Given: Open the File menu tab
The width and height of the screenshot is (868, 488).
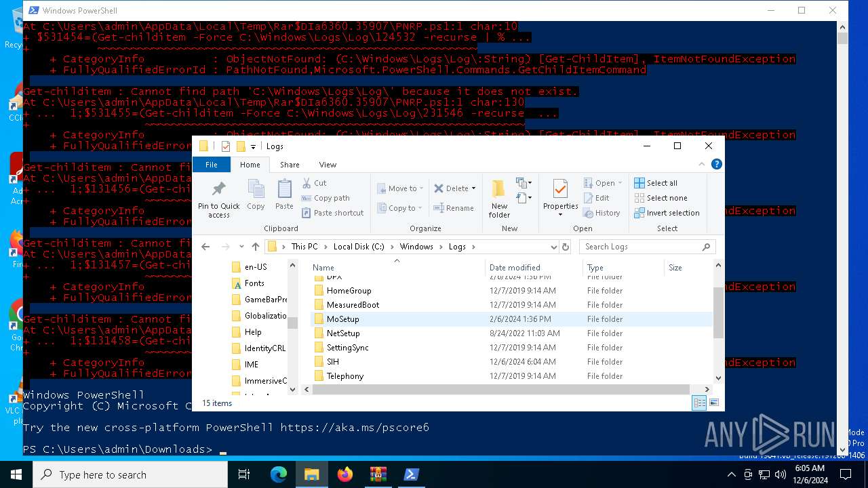Looking at the screenshot, I should tap(212, 165).
